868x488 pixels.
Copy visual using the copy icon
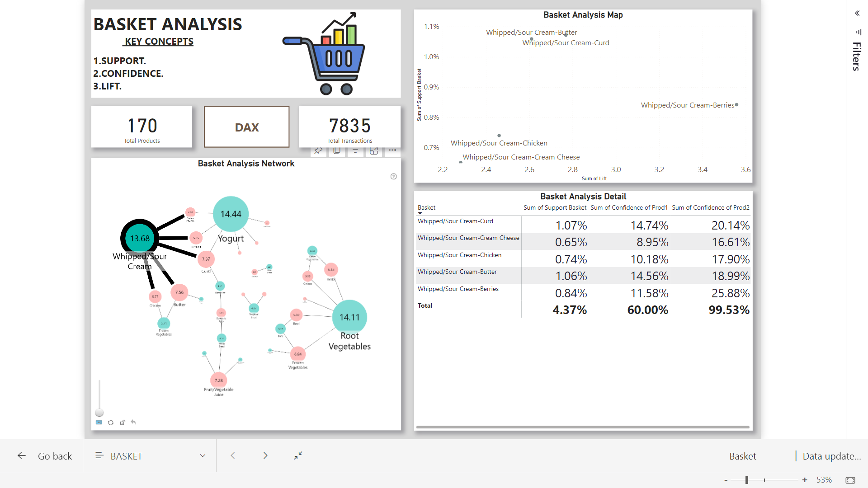pyautogui.click(x=337, y=151)
